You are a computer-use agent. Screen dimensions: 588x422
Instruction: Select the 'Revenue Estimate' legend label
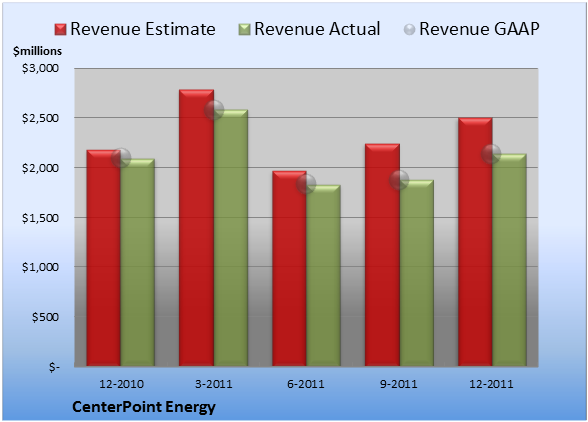143,29
